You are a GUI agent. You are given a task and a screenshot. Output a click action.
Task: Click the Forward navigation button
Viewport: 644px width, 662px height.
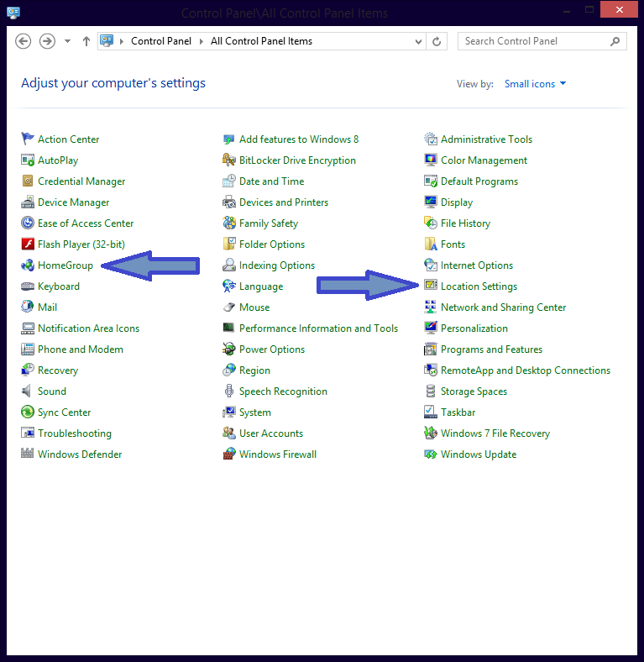point(47,41)
